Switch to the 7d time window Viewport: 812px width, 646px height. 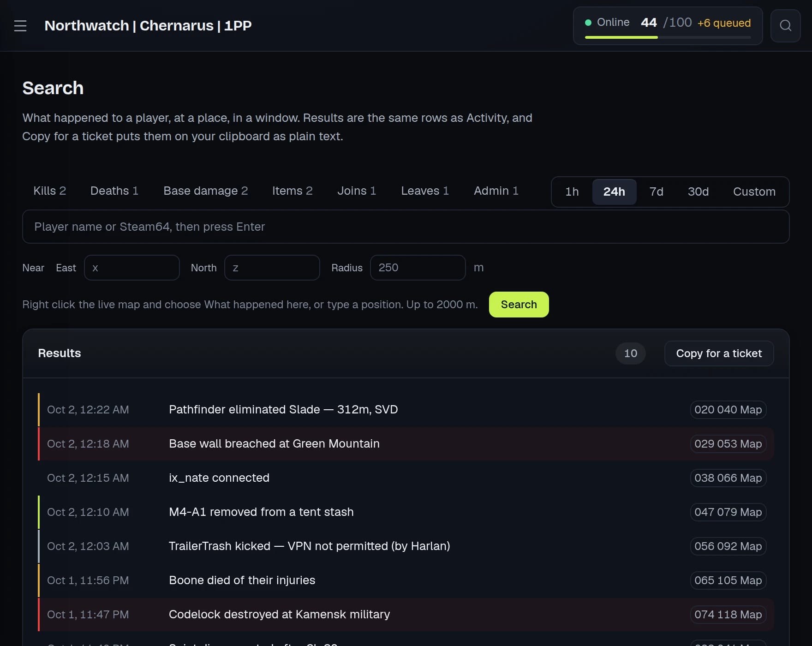(x=656, y=192)
